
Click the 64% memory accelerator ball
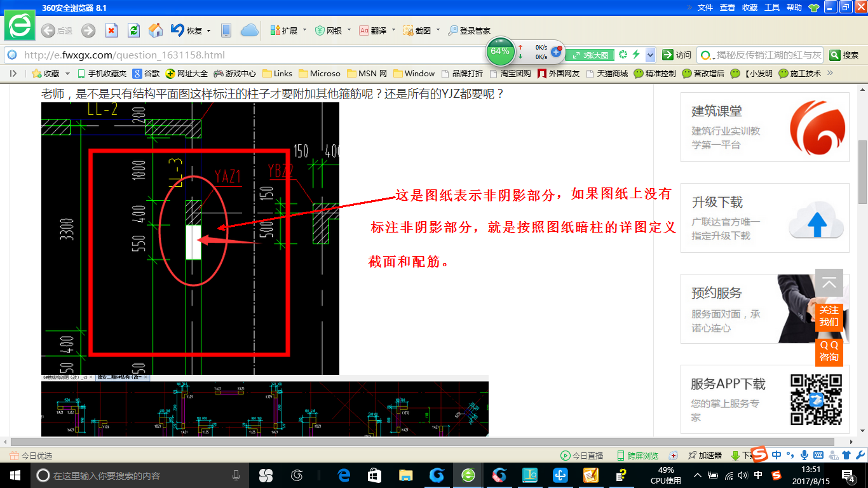click(500, 51)
